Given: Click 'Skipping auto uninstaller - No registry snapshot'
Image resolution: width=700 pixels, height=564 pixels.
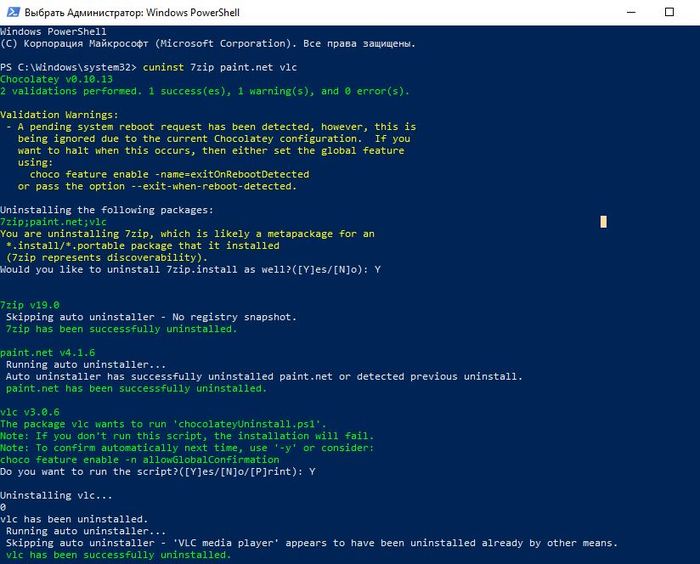Looking at the screenshot, I should coord(151,317).
